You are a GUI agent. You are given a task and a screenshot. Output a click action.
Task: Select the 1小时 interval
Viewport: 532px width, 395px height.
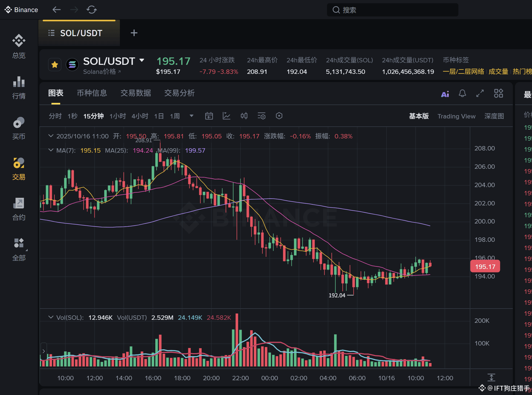tap(118, 116)
